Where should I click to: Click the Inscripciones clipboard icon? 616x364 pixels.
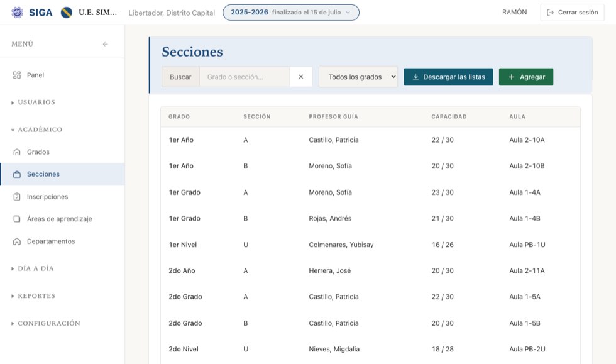point(17,197)
